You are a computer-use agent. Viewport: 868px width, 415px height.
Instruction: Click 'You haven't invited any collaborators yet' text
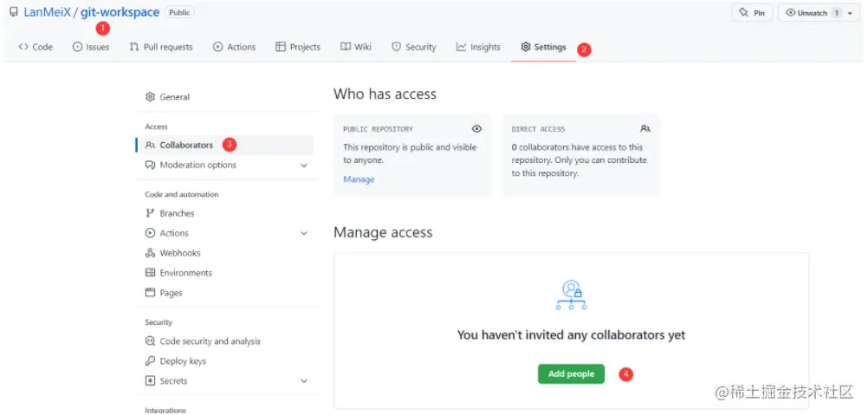[571, 334]
